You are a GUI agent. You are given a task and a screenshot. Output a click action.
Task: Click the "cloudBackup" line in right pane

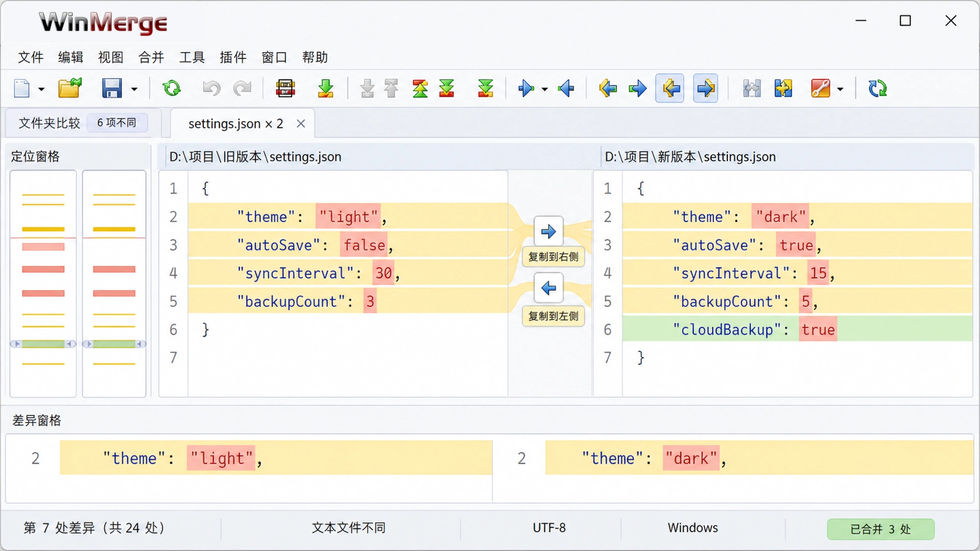797,330
